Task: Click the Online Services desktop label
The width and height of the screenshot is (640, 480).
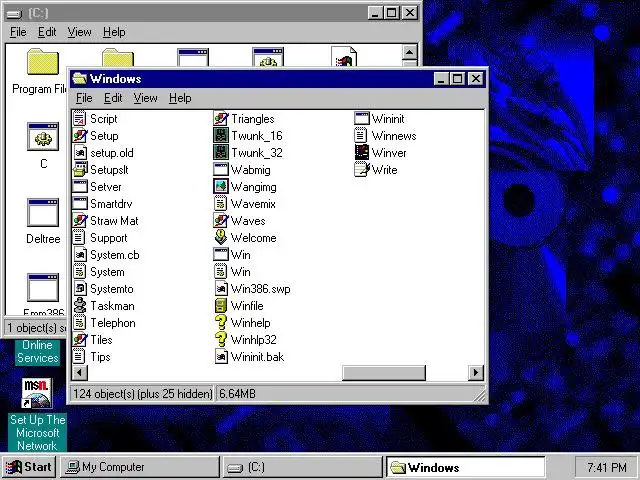Action: click(x=38, y=351)
